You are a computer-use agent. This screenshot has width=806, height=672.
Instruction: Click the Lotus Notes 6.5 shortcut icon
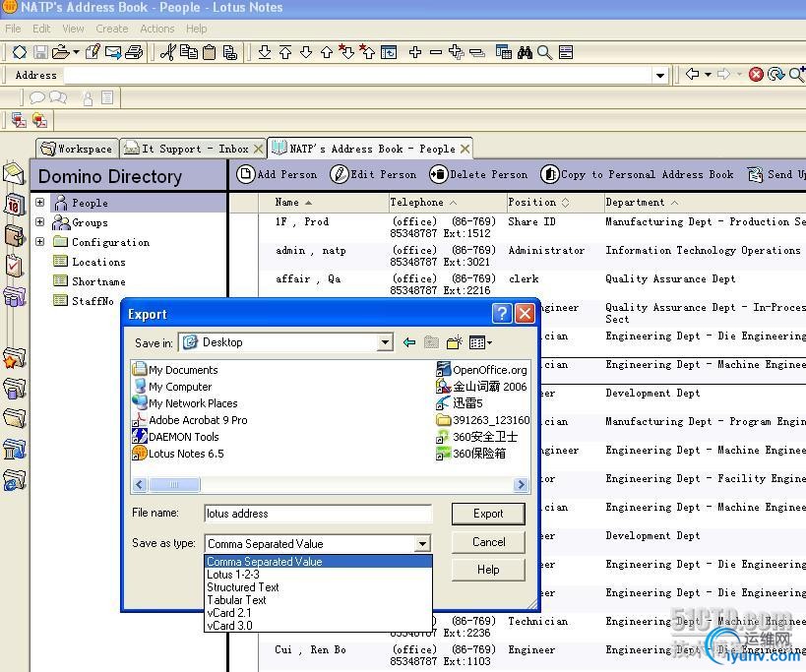(140, 454)
